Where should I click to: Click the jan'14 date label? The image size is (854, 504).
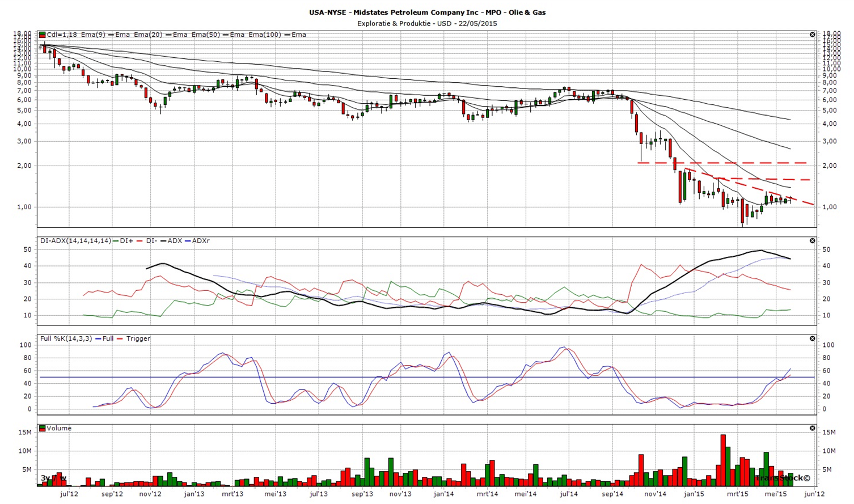(443, 494)
